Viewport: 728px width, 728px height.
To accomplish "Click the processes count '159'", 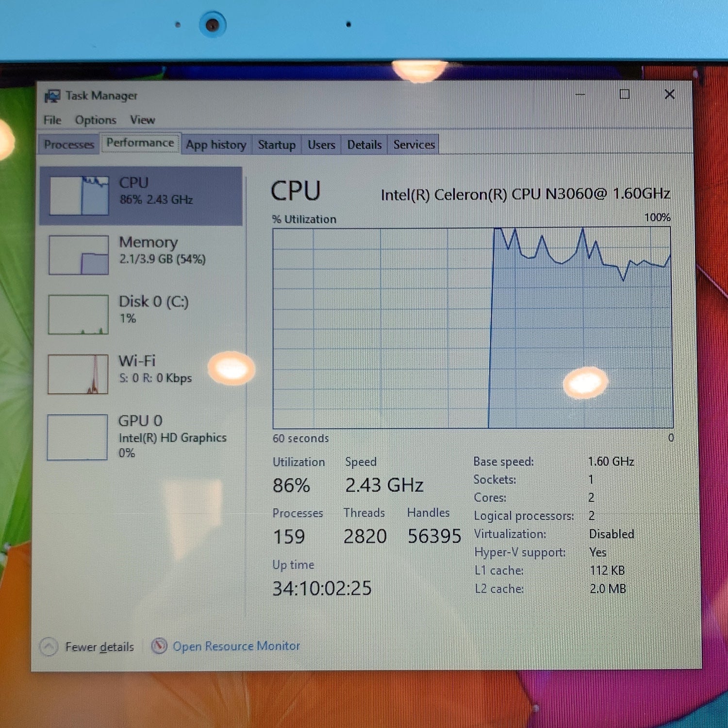I will [289, 537].
